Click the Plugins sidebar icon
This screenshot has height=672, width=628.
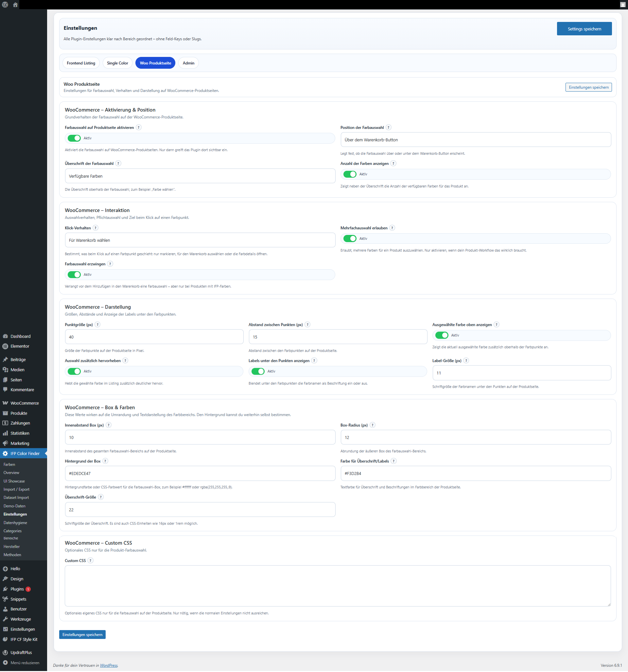(x=6, y=589)
